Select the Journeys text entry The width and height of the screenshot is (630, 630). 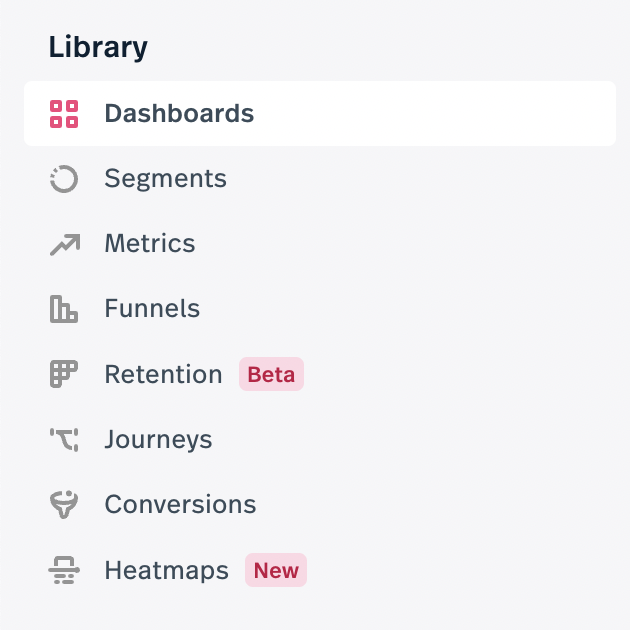pos(158,440)
